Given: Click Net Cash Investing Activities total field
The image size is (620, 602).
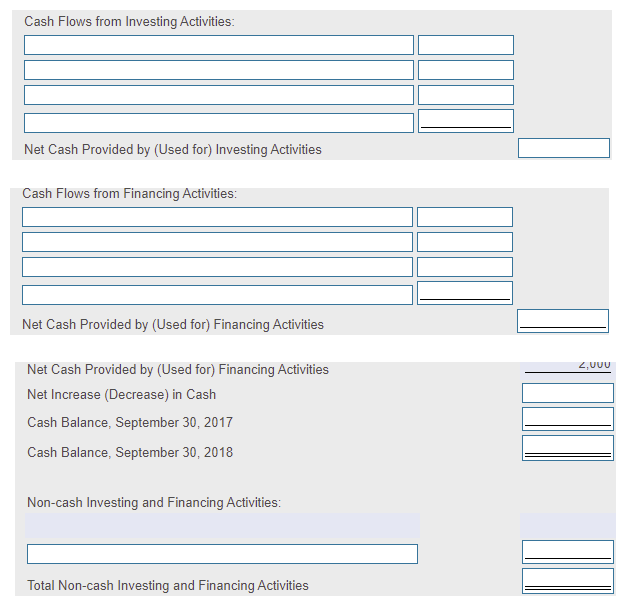Looking at the screenshot, I should [564, 148].
